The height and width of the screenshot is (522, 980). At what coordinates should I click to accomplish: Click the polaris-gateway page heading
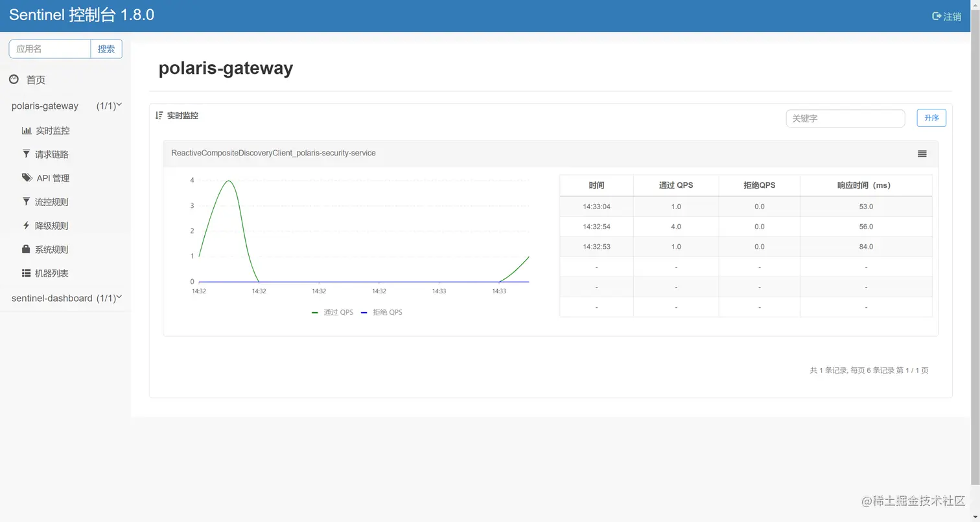point(226,68)
